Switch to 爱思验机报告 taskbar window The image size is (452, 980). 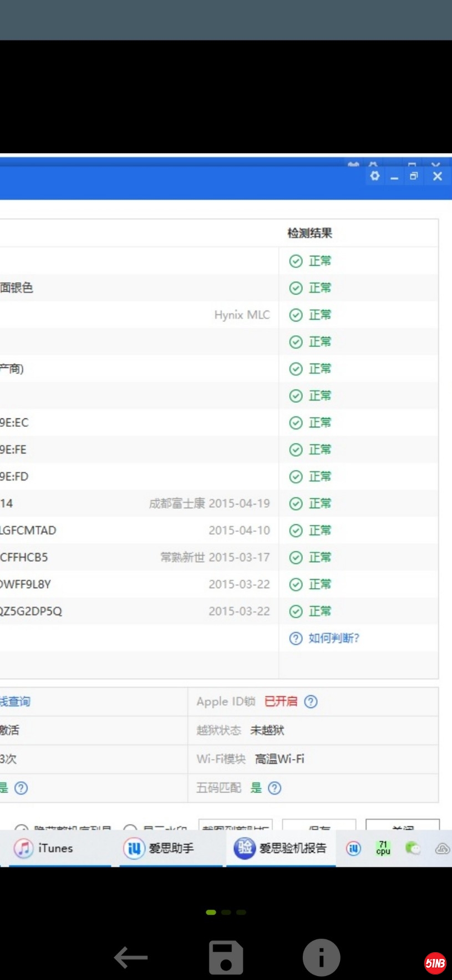[x=281, y=848]
